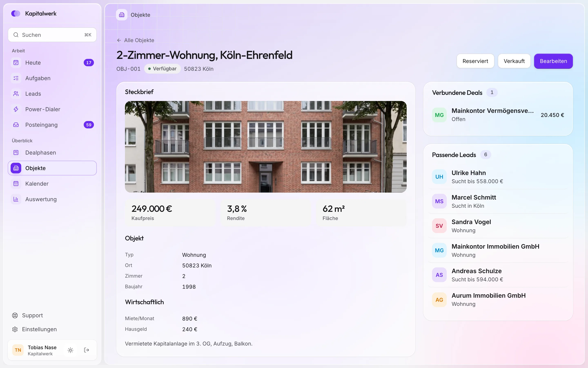
Task: Click the Kapitalwerk logo icon
Action: [16, 13]
